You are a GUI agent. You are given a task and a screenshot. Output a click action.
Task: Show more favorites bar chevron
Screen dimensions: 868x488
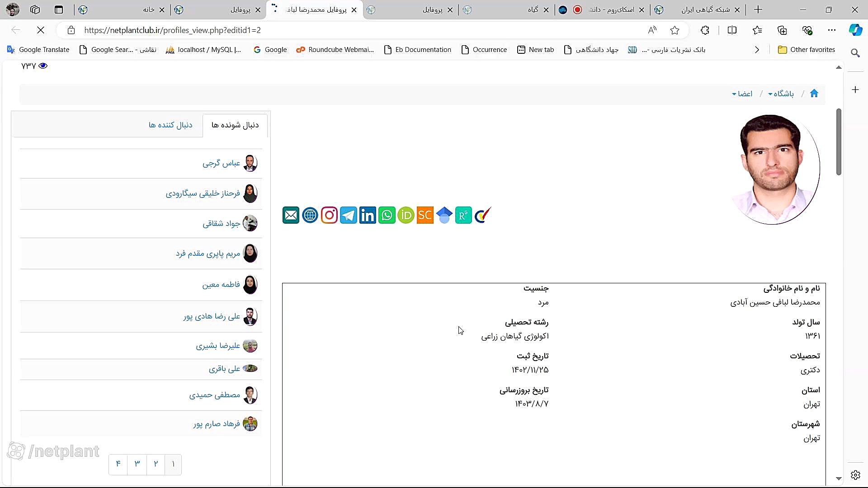tap(757, 50)
